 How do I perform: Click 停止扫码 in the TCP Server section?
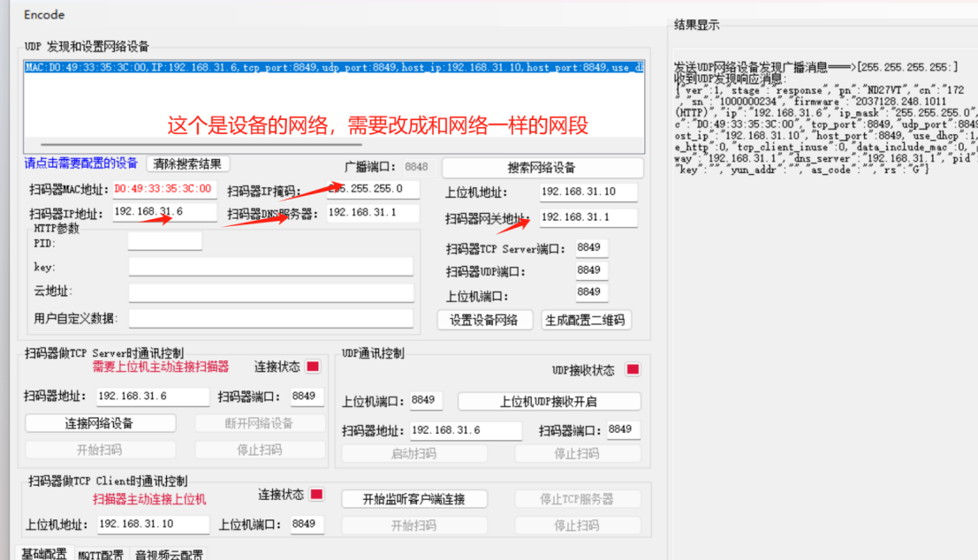[260, 450]
